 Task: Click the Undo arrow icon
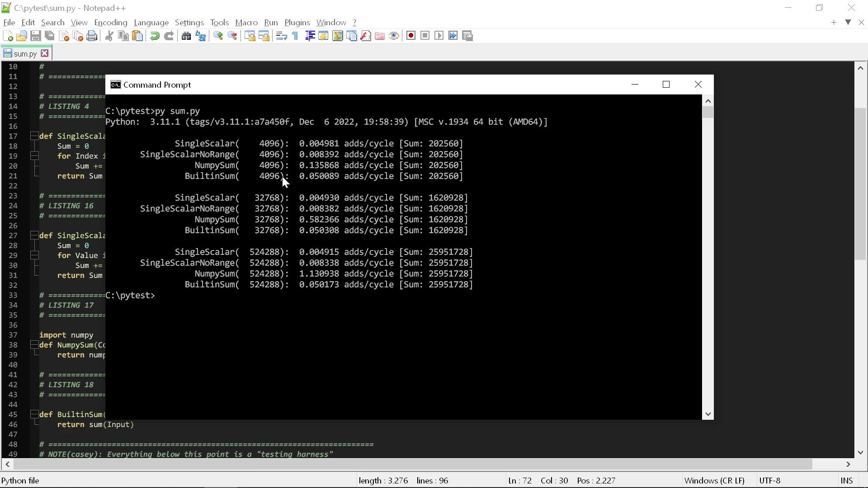click(x=155, y=36)
